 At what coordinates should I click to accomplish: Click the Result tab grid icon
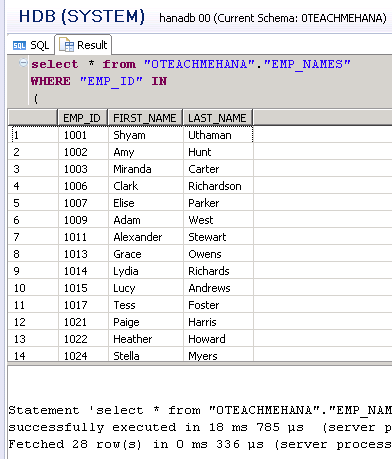[x=67, y=45]
